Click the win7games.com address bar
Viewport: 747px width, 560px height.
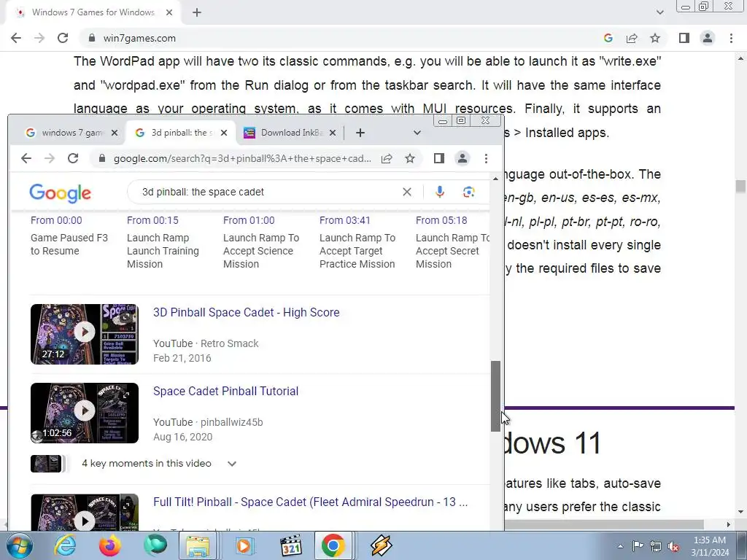click(x=343, y=38)
